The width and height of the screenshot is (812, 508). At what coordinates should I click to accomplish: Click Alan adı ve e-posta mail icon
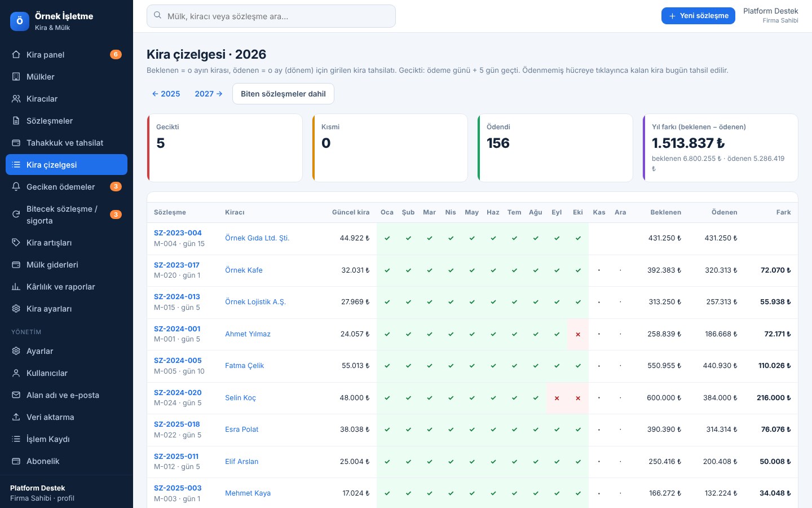16,395
